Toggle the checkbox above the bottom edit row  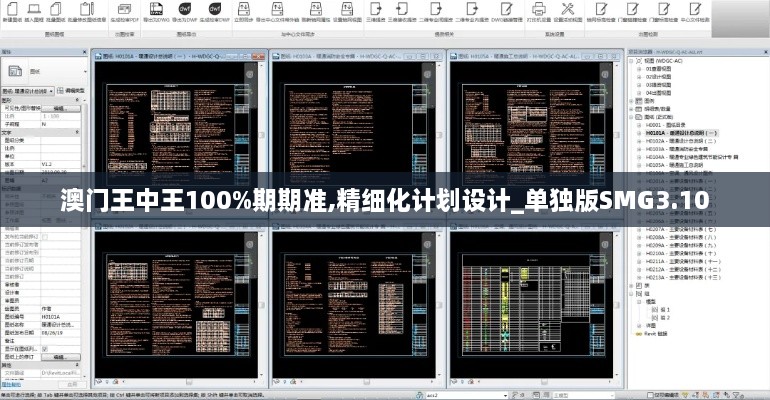point(45,349)
